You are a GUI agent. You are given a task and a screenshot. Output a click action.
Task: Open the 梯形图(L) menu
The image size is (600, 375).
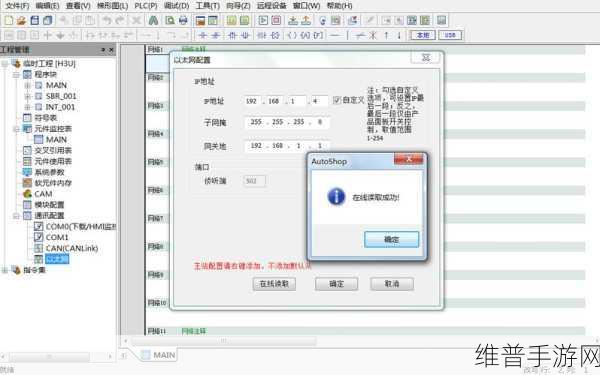click(112, 6)
